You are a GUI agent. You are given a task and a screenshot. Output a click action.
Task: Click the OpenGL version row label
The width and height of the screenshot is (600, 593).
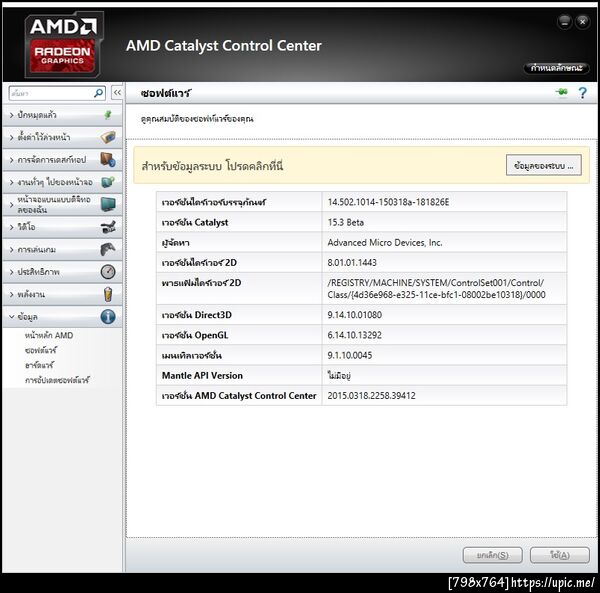coord(195,335)
